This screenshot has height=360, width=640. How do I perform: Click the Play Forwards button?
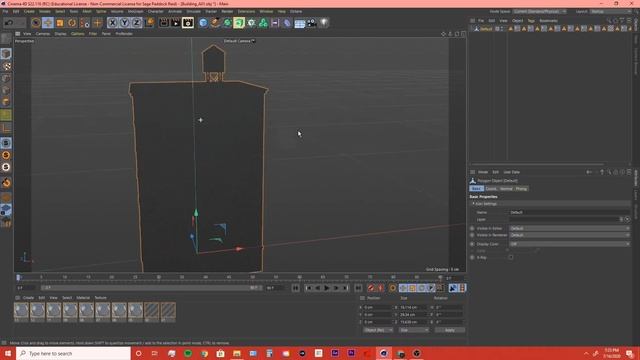click(x=327, y=288)
